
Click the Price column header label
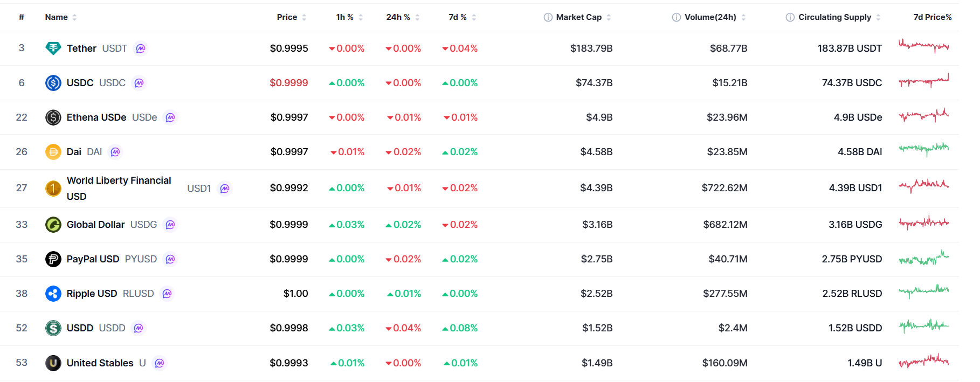[287, 17]
